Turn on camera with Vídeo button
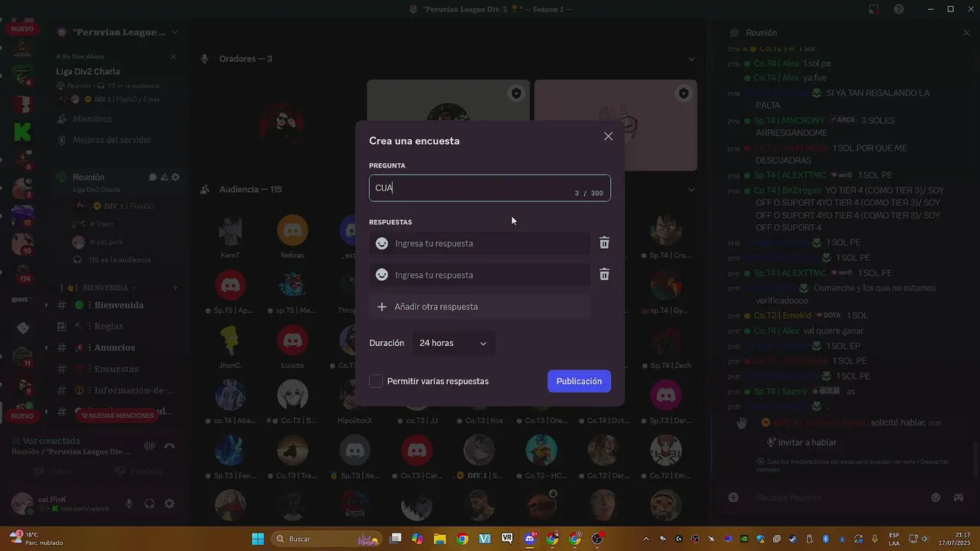 [53, 471]
